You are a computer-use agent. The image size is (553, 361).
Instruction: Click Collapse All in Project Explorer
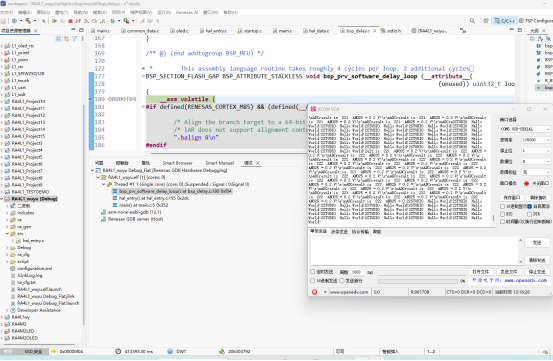click(x=59, y=38)
